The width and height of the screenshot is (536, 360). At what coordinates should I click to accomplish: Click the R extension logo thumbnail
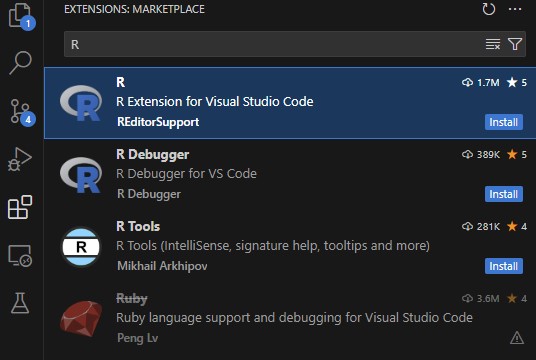click(81, 103)
